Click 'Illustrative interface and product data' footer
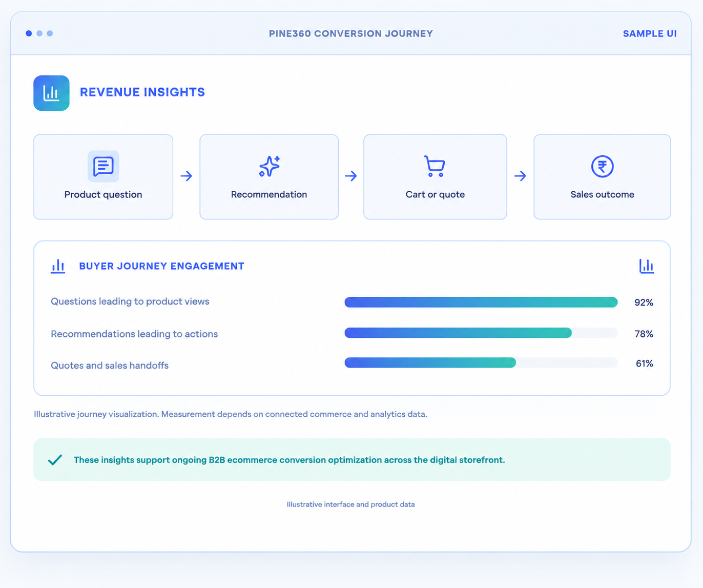The height and width of the screenshot is (588, 703). point(350,504)
